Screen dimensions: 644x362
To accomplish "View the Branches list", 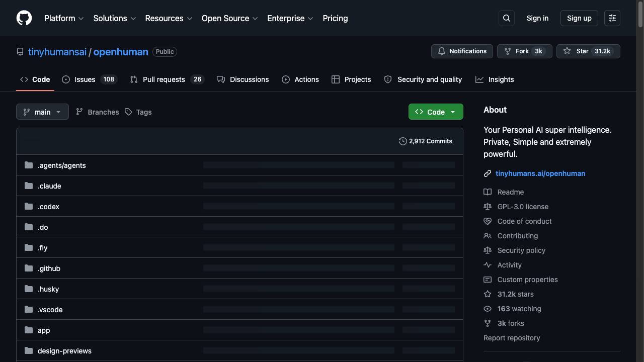I will pyautogui.click(x=98, y=112).
